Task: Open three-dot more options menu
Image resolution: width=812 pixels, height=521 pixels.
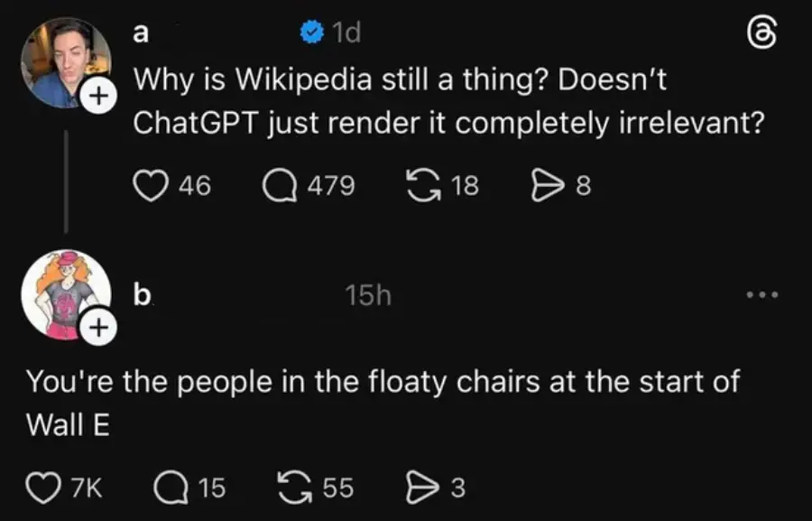Action: click(760, 294)
